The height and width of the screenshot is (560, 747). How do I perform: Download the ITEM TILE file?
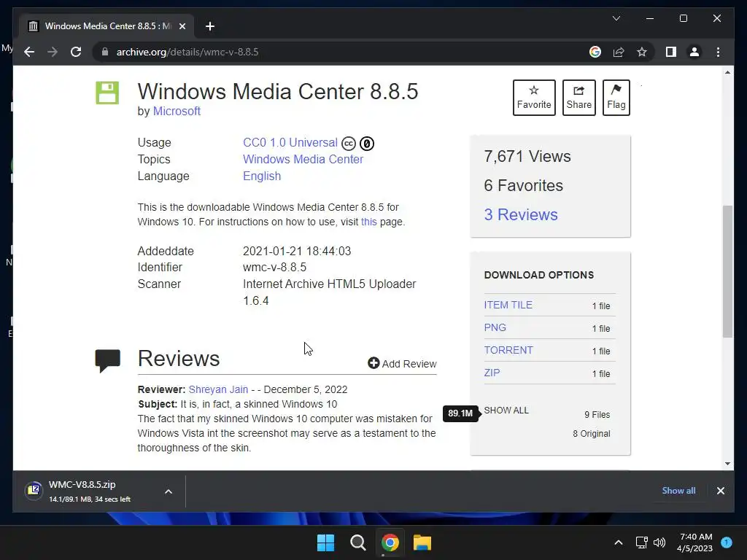click(508, 305)
